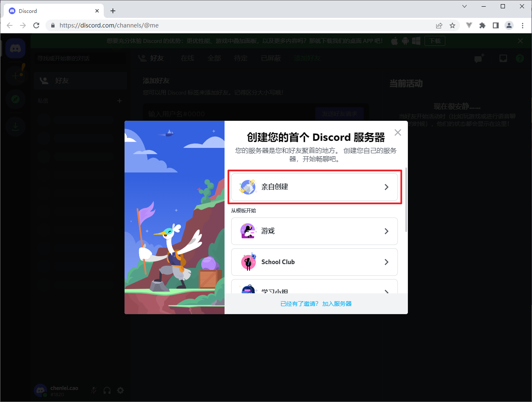
Task: Click the 下载 download button in banner
Action: pos(435,41)
